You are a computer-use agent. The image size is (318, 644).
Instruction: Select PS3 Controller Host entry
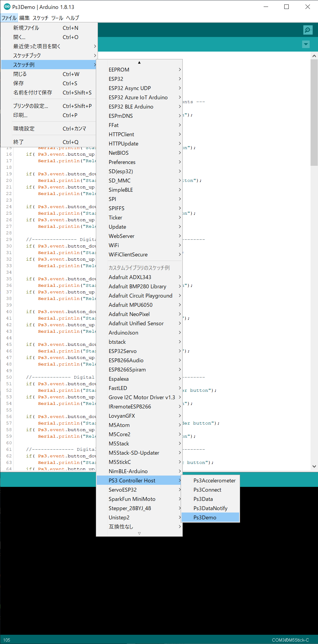[139, 480]
